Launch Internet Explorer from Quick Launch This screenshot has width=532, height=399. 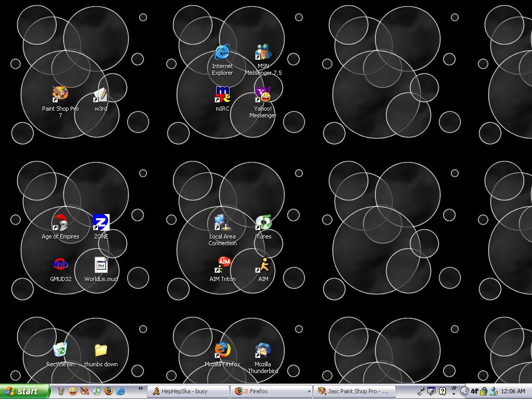pos(121,391)
